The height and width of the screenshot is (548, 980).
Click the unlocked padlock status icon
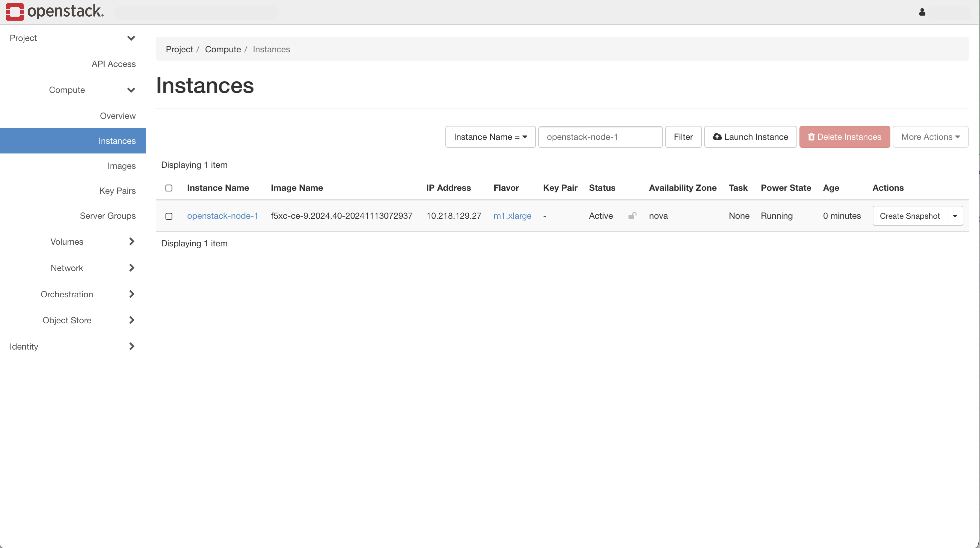(x=632, y=216)
